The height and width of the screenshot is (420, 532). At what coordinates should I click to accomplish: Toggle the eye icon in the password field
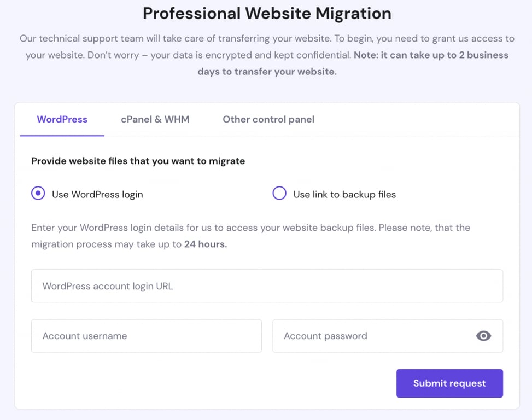(x=483, y=336)
